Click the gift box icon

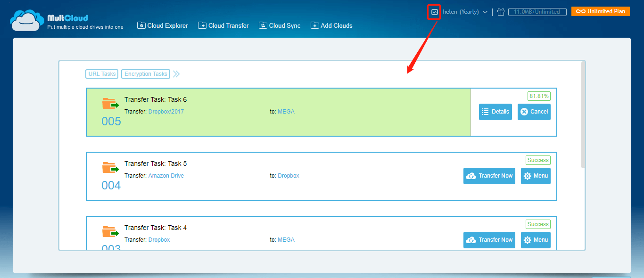501,12
